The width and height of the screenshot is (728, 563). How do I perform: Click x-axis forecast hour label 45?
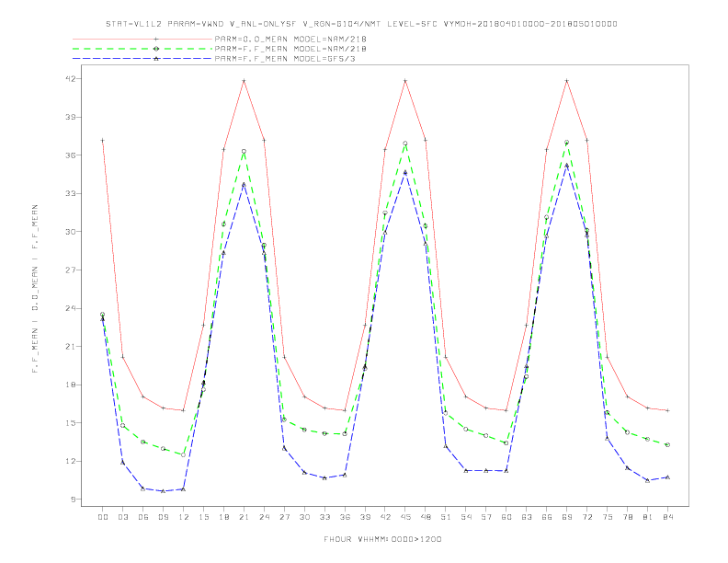(x=405, y=517)
